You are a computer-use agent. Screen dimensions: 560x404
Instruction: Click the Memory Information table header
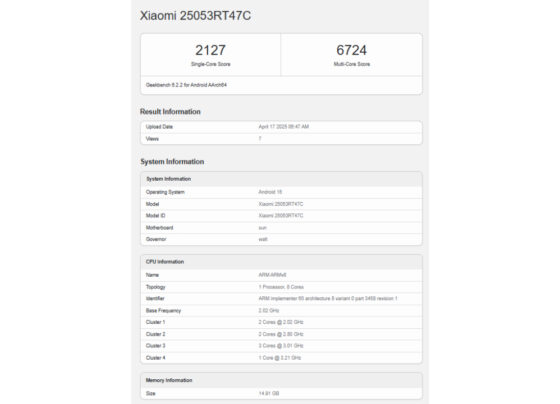pos(281,380)
